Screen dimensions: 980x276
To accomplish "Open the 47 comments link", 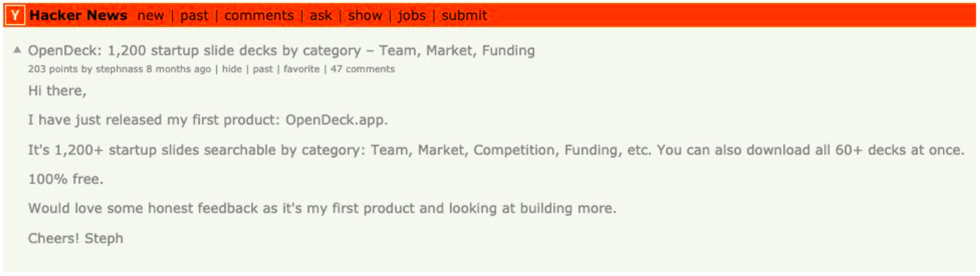I will [x=363, y=69].
